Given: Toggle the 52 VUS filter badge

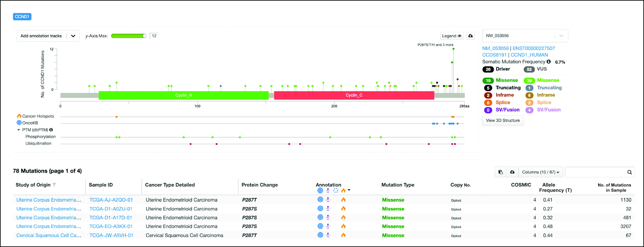Looking at the screenshot, I should 529,69.
